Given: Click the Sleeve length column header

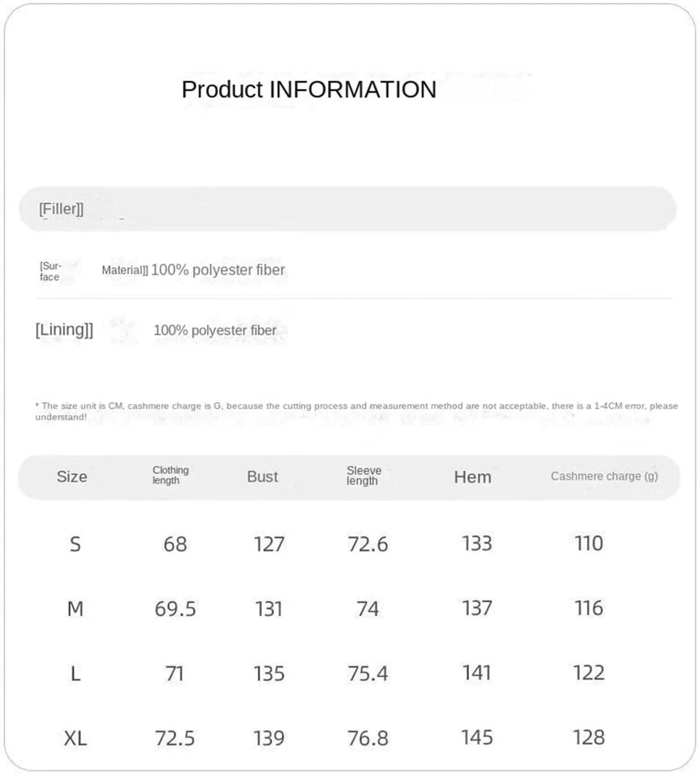Looking at the screenshot, I should tap(364, 475).
